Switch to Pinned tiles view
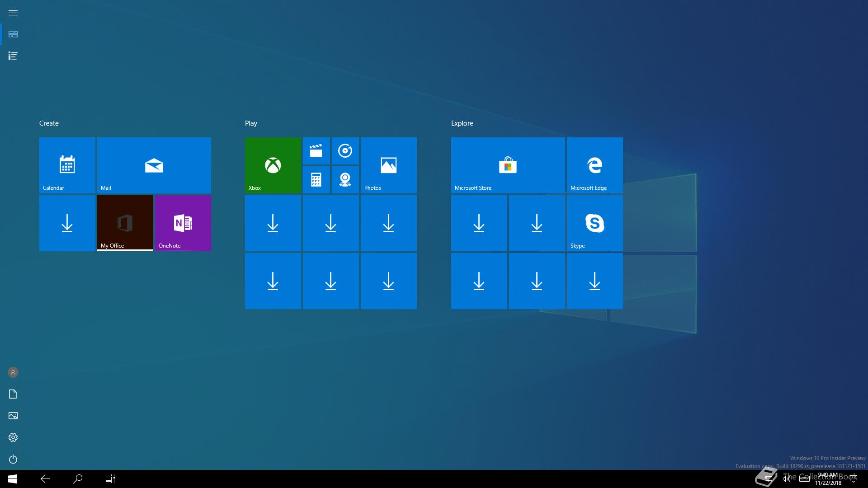Image resolution: width=868 pixels, height=488 pixels. click(x=13, y=34)
